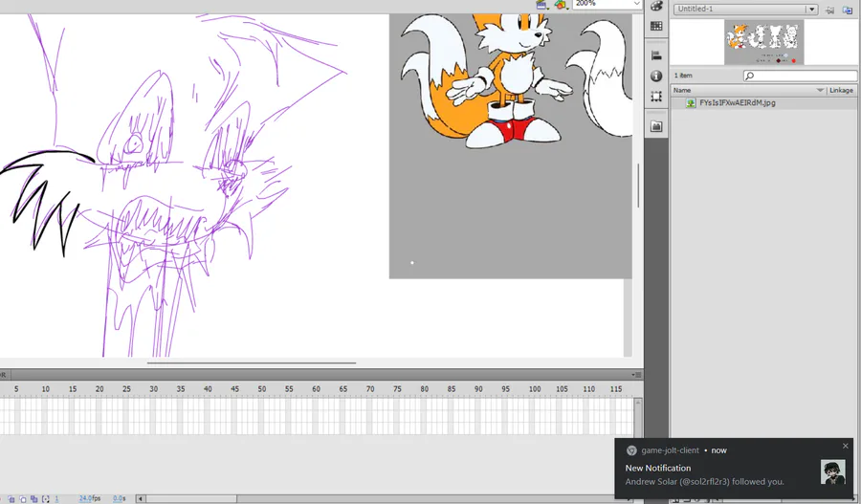Screen dimensions: 861x504
Task: Pin the current library icon
Action: (830, 10)
